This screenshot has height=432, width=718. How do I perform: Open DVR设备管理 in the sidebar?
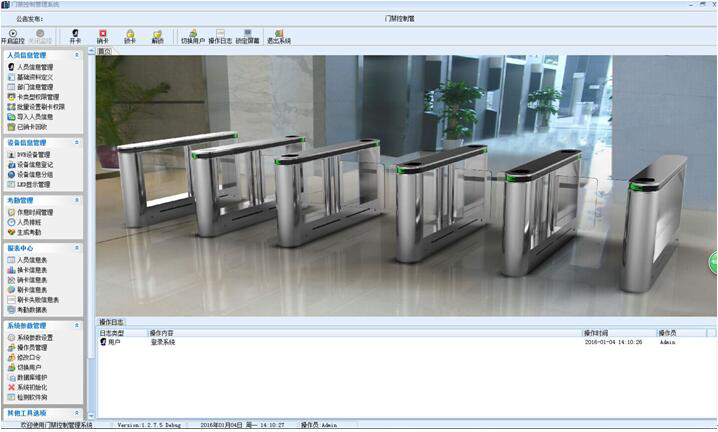34,155
